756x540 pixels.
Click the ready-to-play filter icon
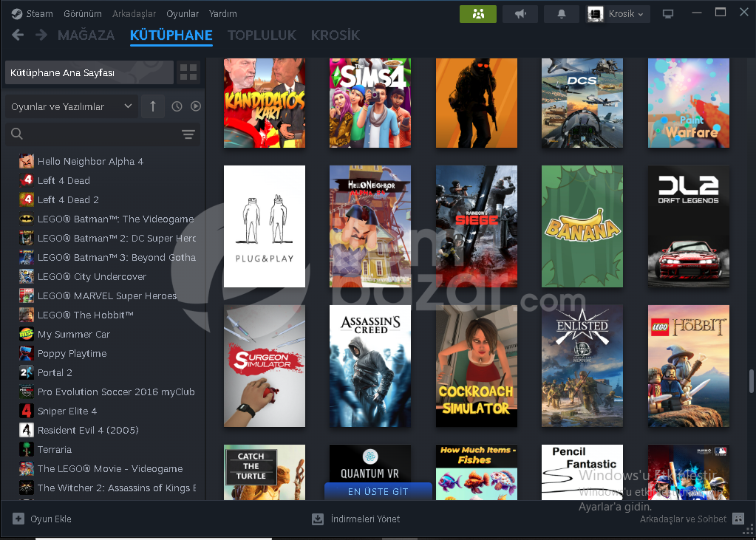(x=195, y=106)
